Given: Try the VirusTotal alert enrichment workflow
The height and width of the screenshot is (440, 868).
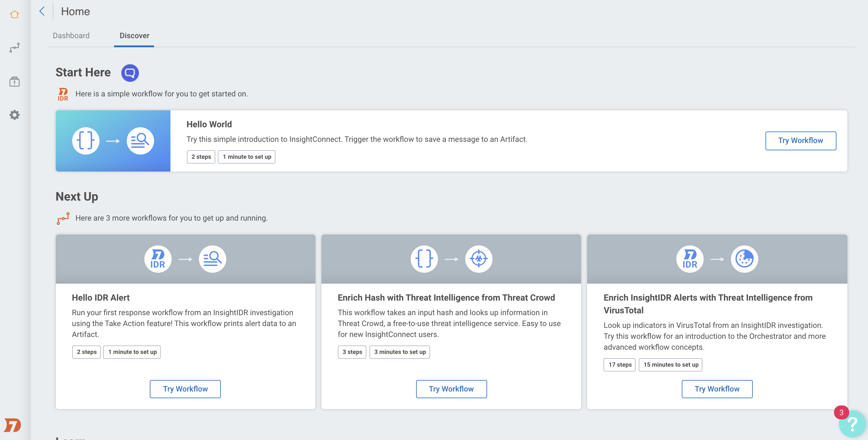Looking at the screenshot, I should coord(717,389).
